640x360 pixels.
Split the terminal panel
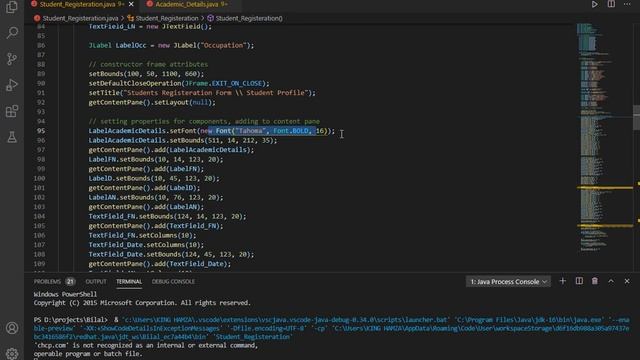point(579,281)
